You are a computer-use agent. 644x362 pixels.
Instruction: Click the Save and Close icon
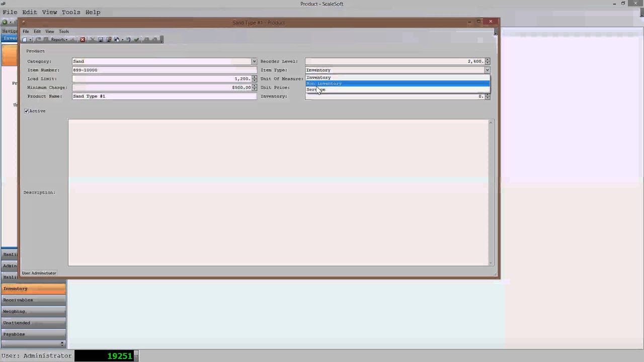(x=109, y=39)
